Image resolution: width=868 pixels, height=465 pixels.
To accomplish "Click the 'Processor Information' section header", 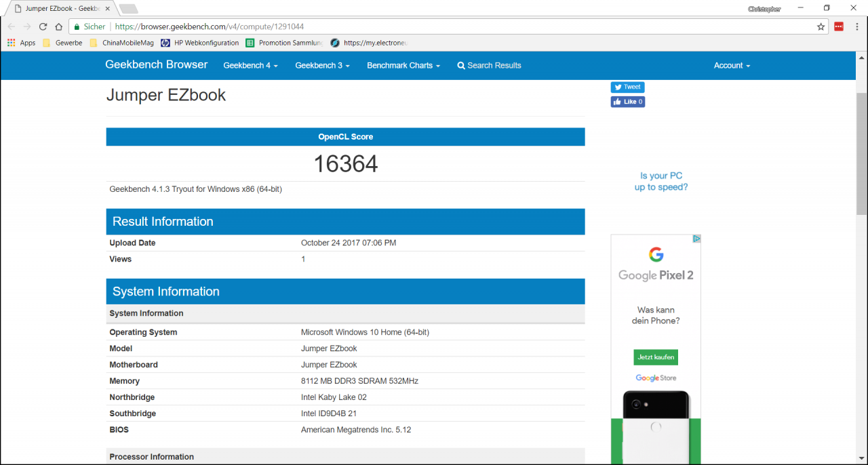I will pos(345,456).
